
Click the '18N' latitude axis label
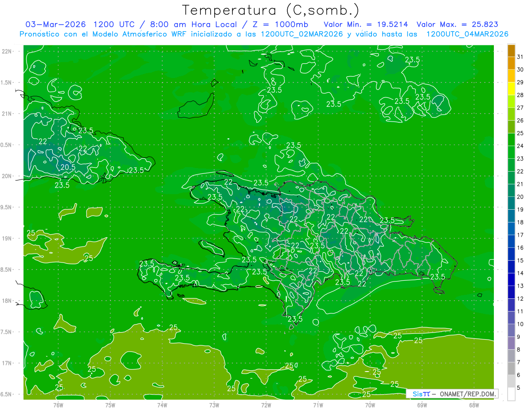point(7,301)
